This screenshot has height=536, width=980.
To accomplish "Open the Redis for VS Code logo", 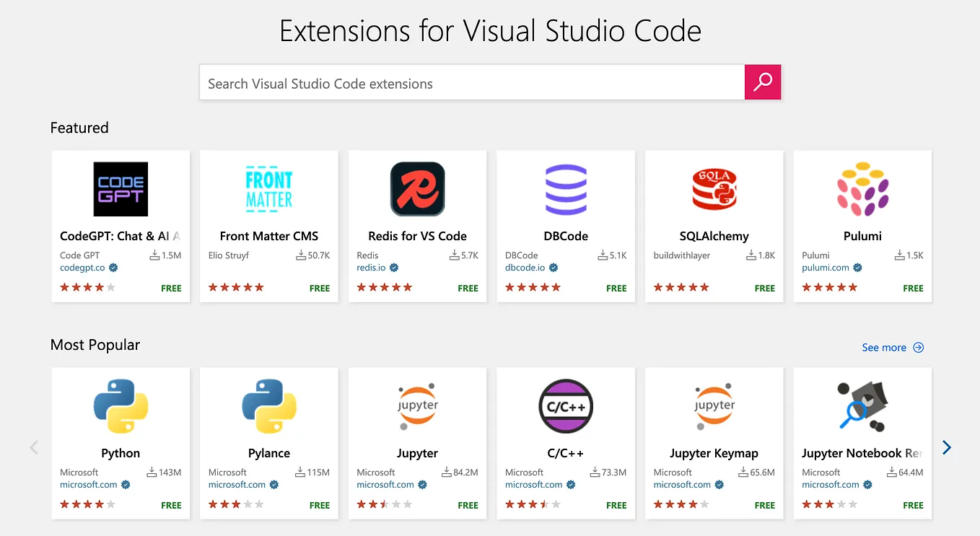I will [x=417, y=189].
